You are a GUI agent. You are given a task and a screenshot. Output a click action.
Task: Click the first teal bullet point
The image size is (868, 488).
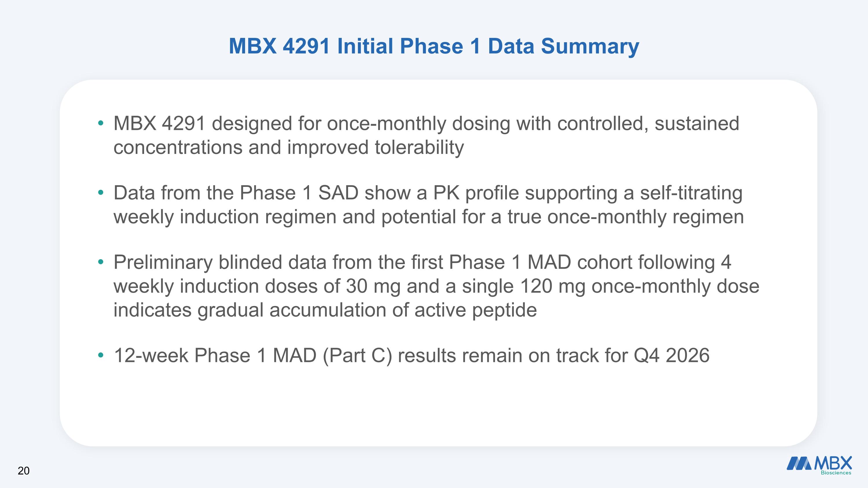coord(100,123)
